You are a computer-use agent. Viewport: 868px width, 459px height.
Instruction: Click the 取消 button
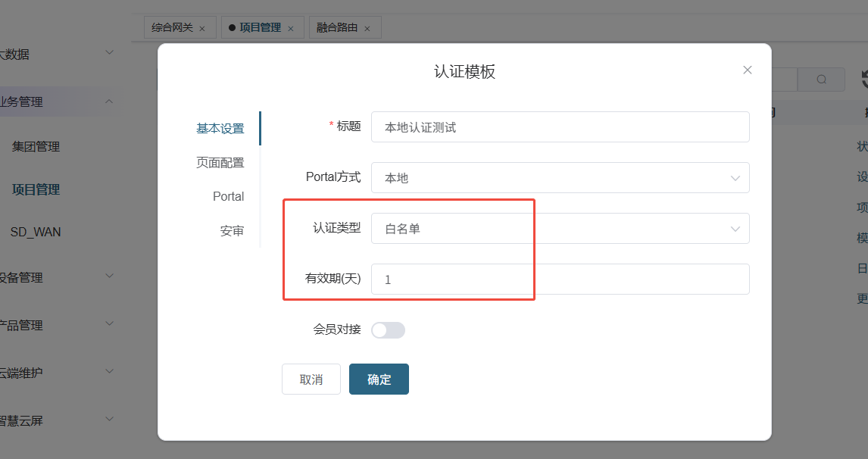click(x=311, y=379)
